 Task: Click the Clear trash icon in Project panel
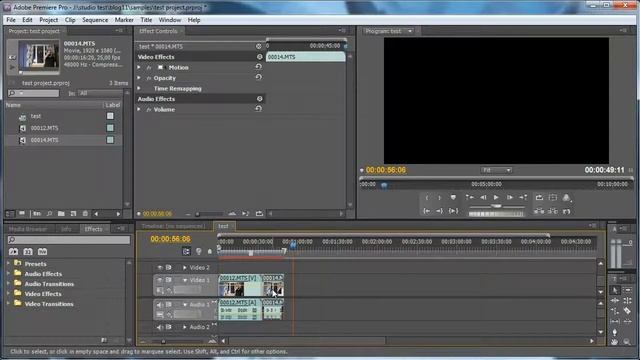tap(85, 213)
